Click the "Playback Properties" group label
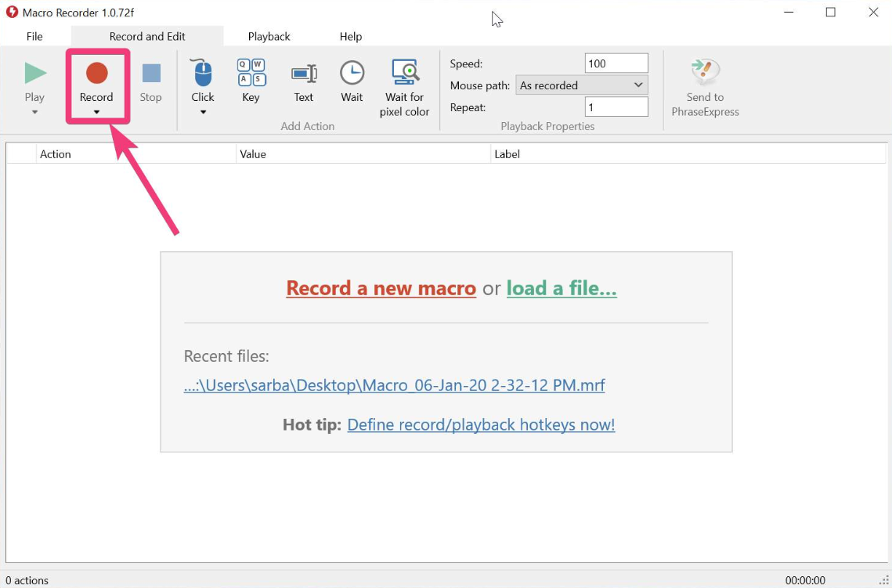 547,126
